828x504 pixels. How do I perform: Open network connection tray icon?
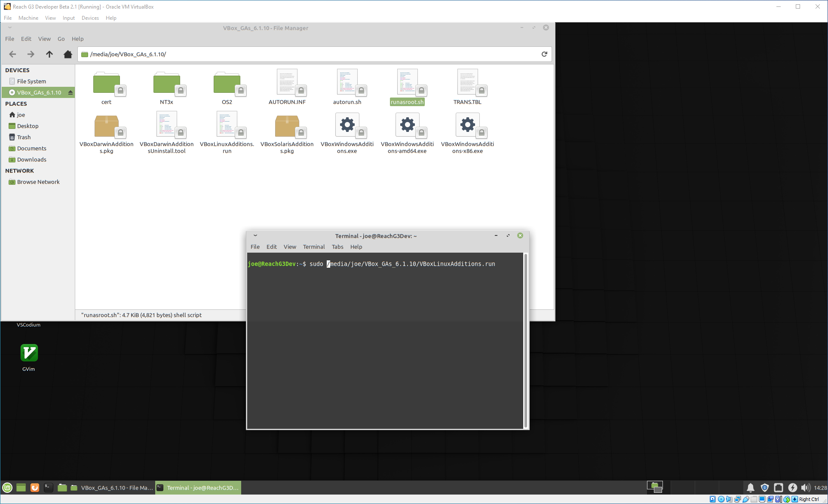click(779, 488)
